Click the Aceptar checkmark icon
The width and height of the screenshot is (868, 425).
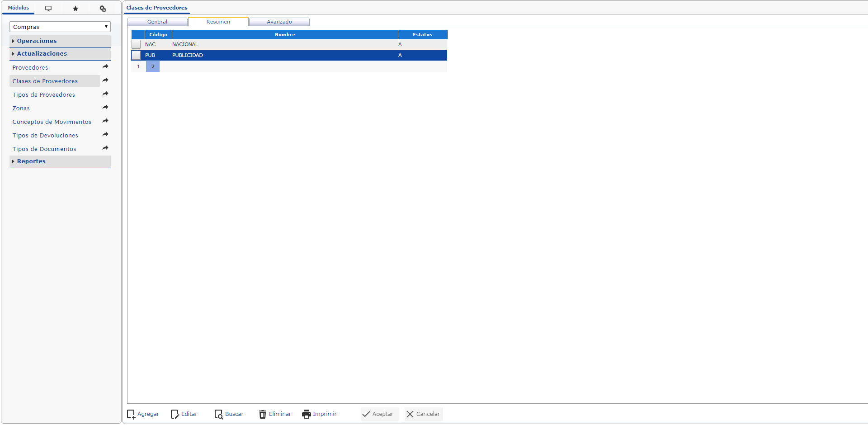(366, 414)
